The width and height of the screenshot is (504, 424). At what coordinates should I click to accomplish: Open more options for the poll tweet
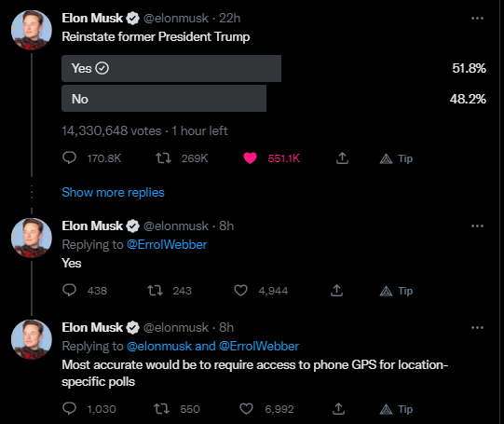pos(477,19)
